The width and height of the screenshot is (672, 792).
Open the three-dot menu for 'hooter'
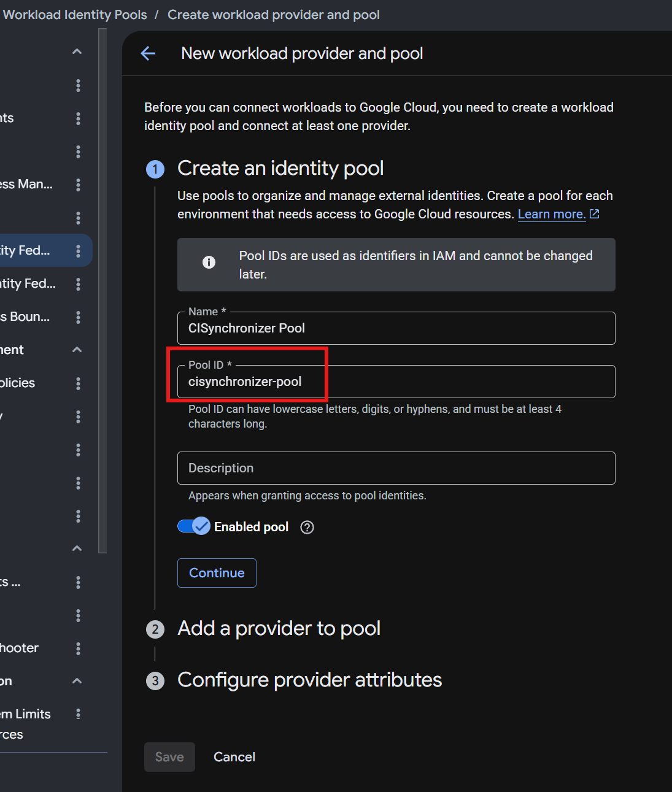(x=78, y=648)
